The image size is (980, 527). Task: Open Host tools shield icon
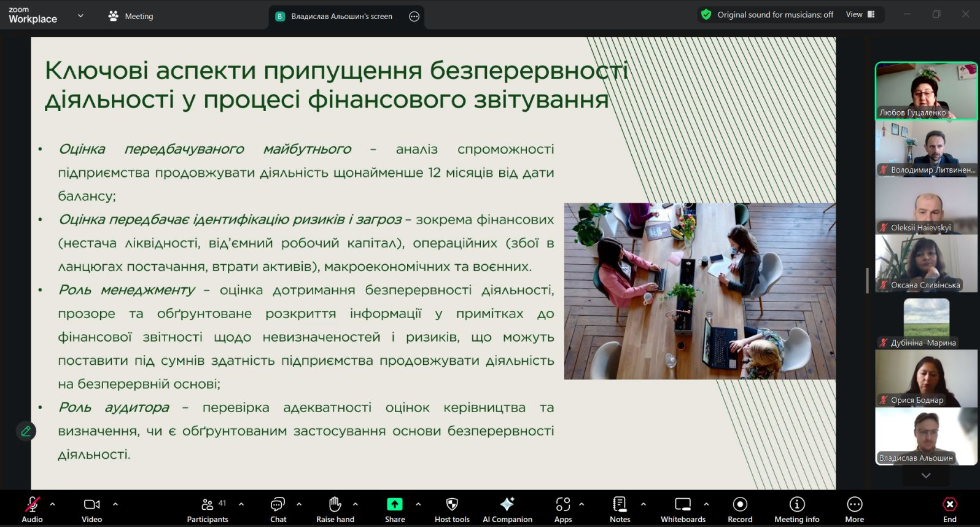452,504
